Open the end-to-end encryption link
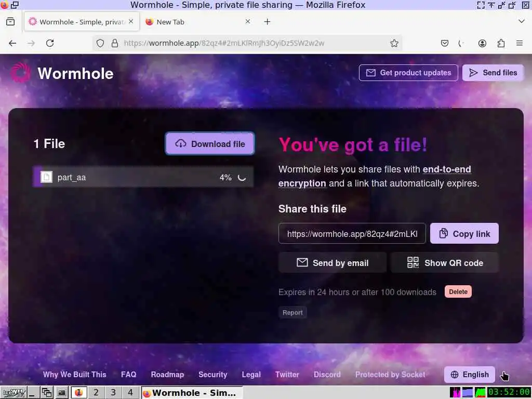Screen dimensions: 532x399 (375, 176)
